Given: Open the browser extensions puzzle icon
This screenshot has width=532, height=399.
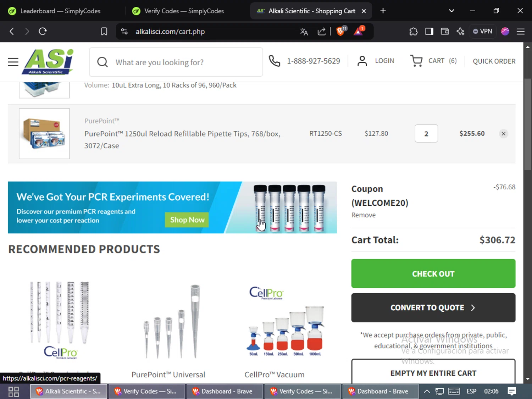Looking at the screenshot, I should click(x=414, y=32).
